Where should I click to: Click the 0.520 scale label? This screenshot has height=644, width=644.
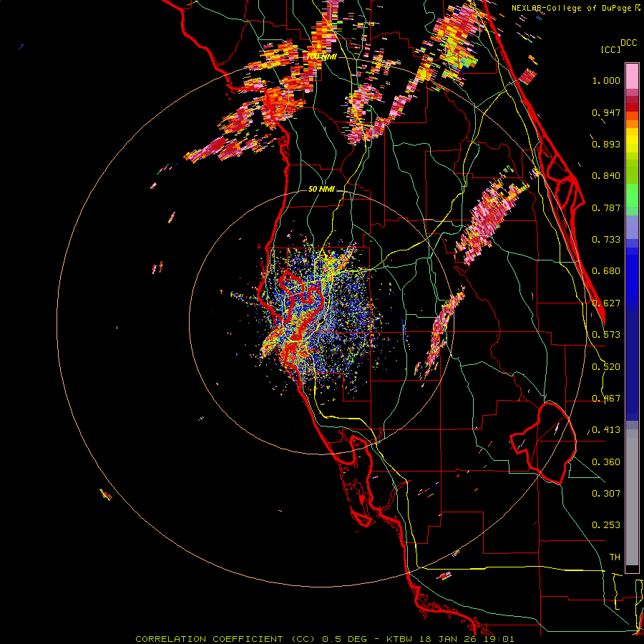click(606, 367)
